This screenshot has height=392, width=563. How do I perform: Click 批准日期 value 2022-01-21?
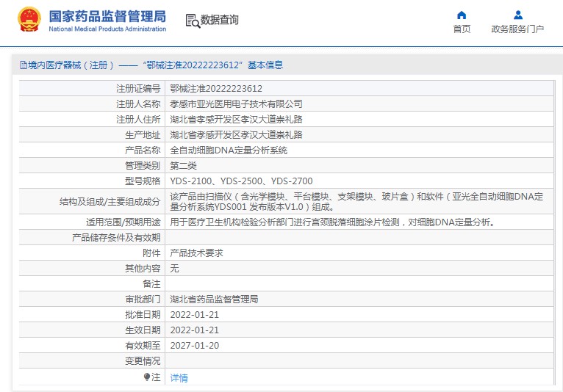(x=195, y=315)
